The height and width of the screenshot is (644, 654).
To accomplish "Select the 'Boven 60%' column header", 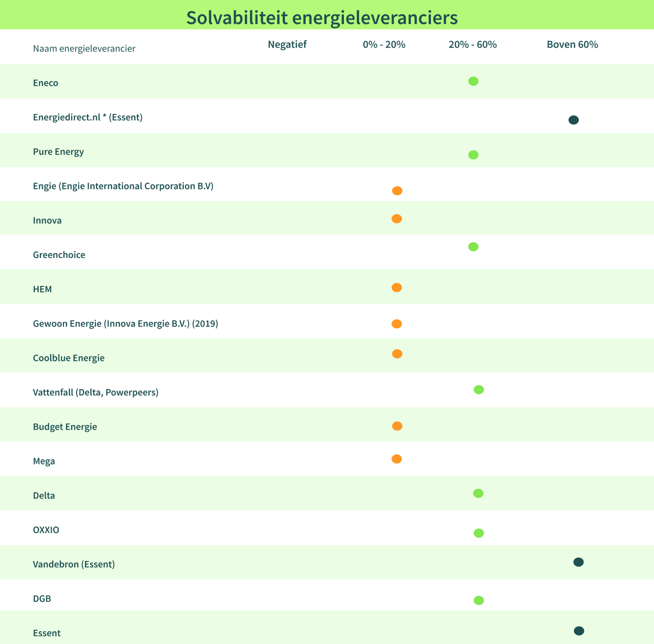I will (x=572, y=45).
